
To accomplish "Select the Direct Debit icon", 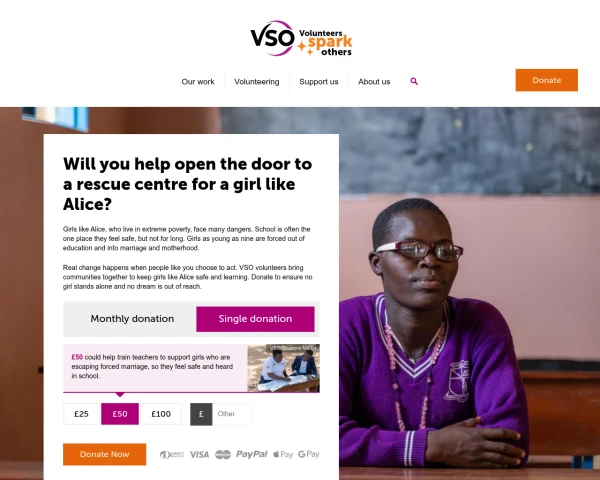I will [x=172, y=454].
